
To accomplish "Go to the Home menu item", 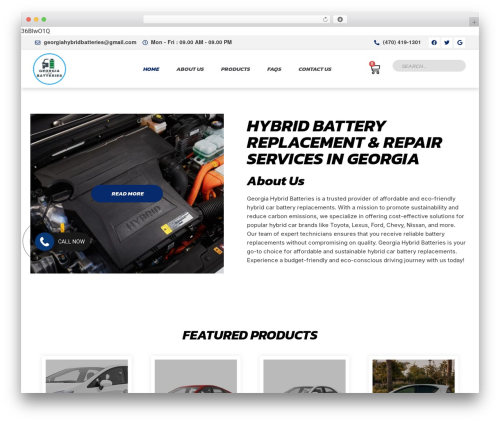I will [x=151, y=69].
